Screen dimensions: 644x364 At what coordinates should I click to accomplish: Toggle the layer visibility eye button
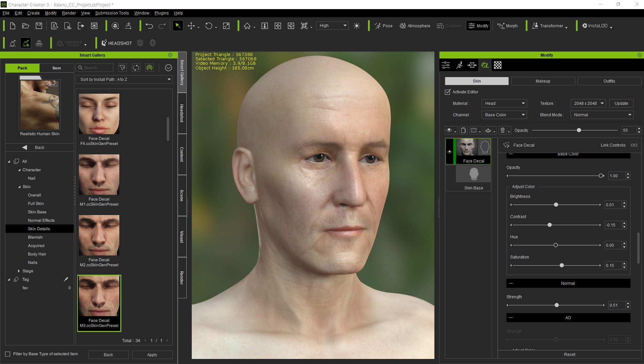[449, 130]
